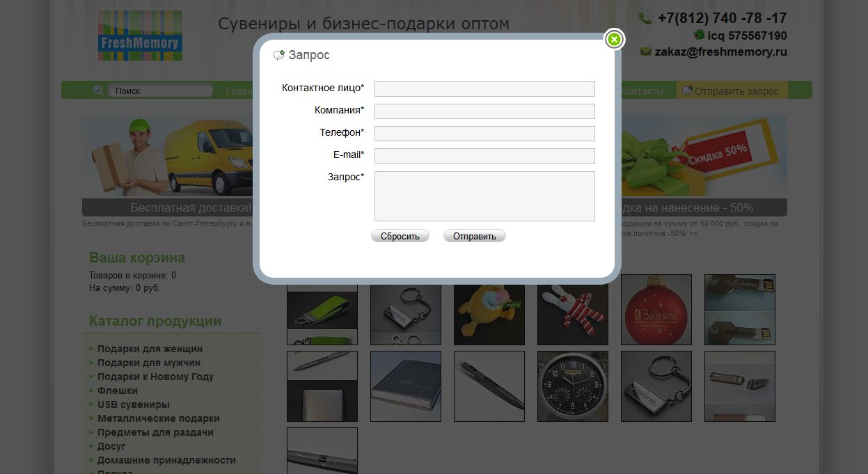Screen dimensions: 868x474
Task: Close the Запрос dialog with green X
Action: [x=614, y=40]
